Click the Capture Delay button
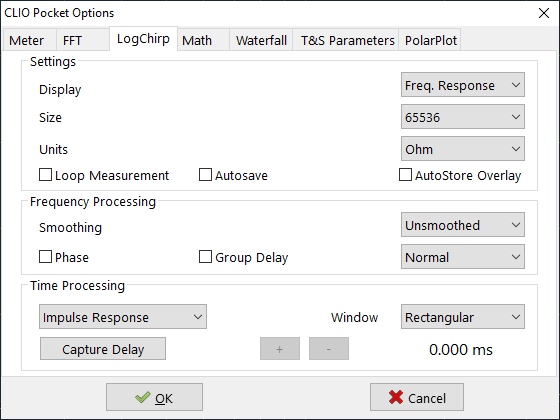 103,349
